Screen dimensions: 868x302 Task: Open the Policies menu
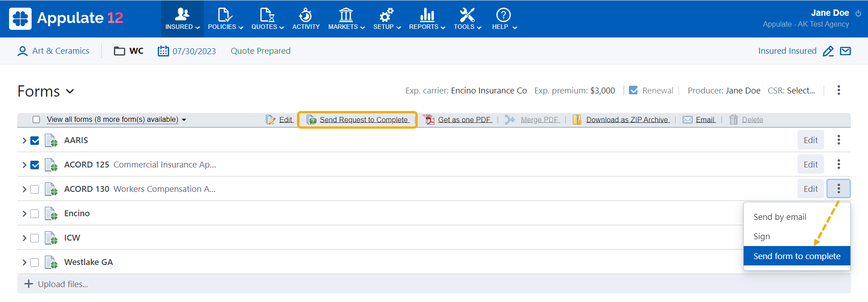tap(225, 19)
